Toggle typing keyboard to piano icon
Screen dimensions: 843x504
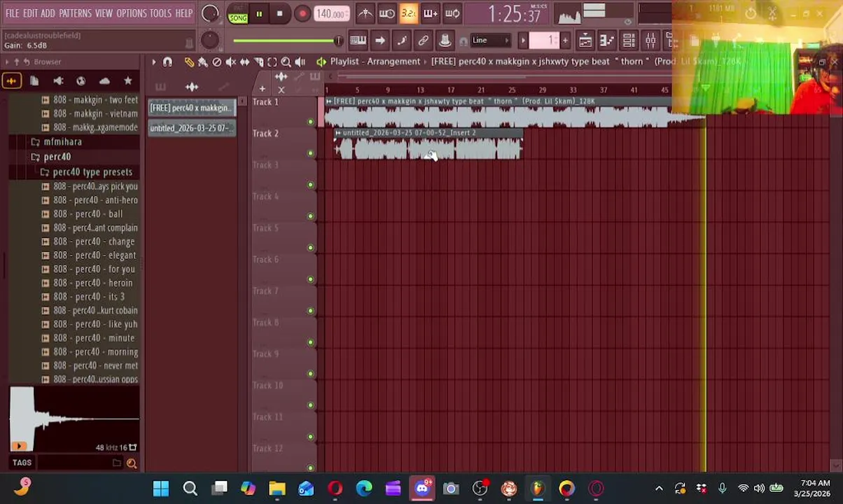coord(358,41)
